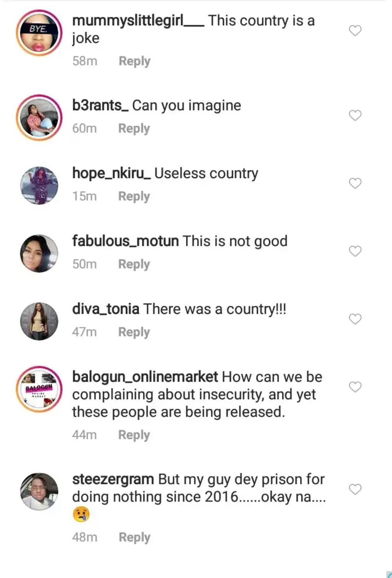The image size is (392, 578).
Task: Click the heart icon next to fabulous_motun's comment
Action: (354, 250)
